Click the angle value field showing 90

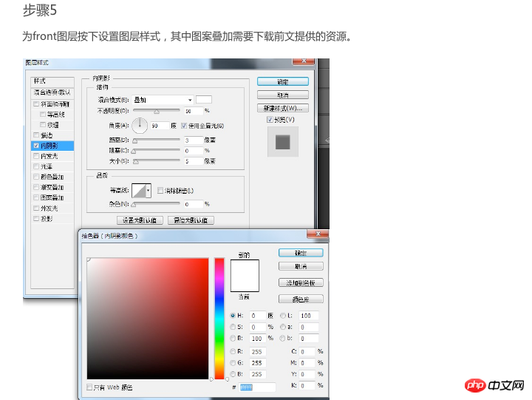coord(160,126)
